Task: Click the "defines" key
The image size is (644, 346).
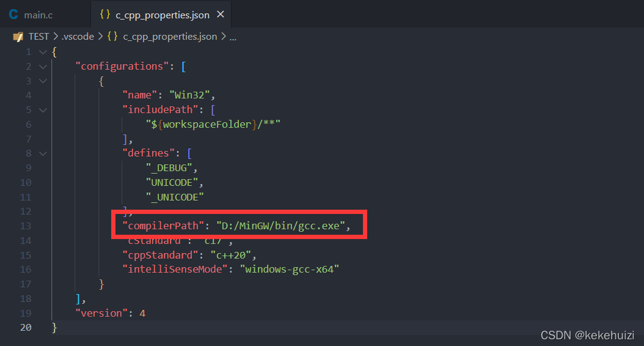Action: [148, 153]
